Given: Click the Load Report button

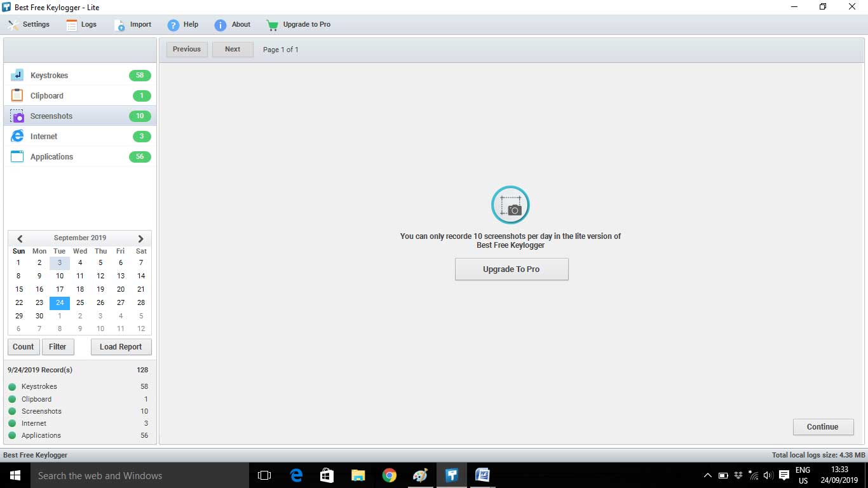Looking at the screenshot, I should pyautogui.click(x=121, y=347).
